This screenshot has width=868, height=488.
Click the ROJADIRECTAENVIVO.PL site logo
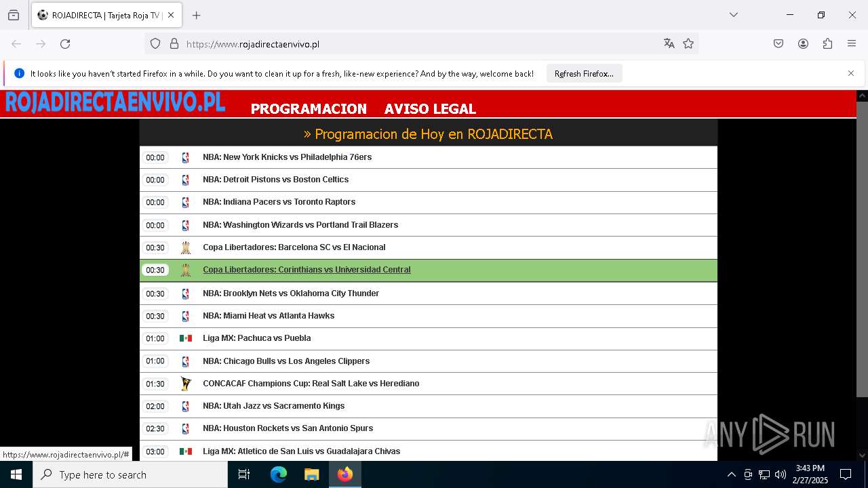[x=115, y=102]
